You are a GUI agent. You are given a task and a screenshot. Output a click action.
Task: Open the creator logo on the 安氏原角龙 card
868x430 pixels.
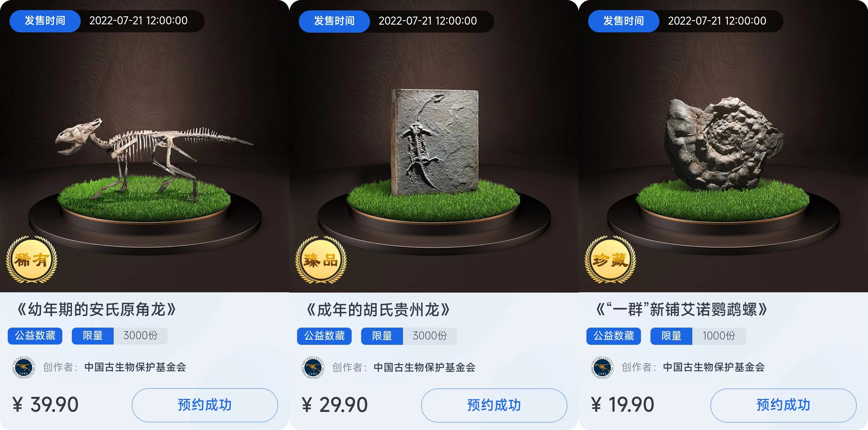pos(23,367)
